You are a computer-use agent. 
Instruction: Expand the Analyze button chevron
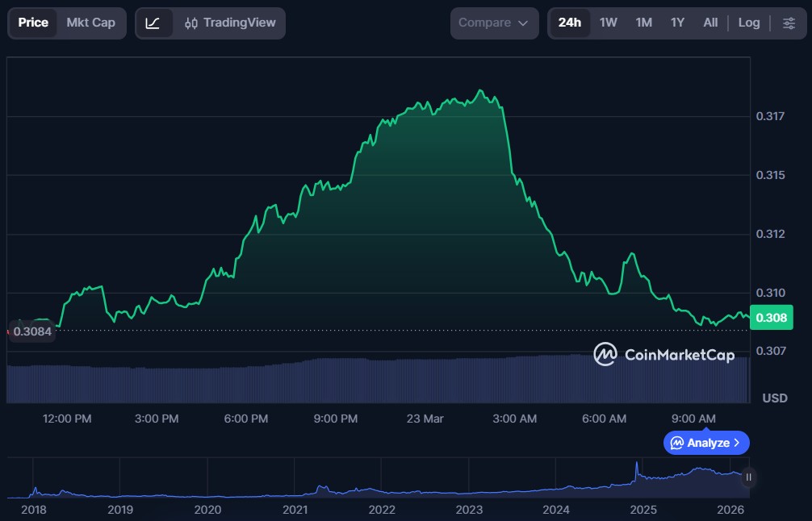[x=737, y=443]
